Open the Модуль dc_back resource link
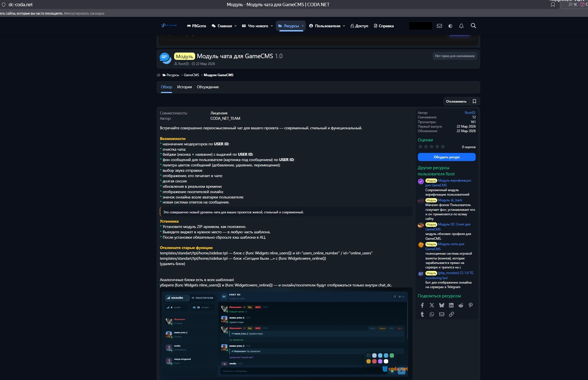 coord(450,200)
